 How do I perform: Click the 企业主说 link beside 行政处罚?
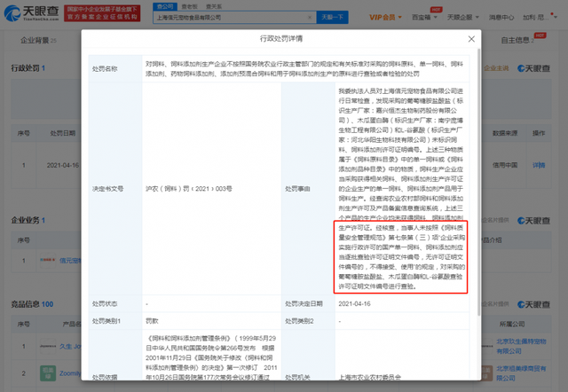tap(496, 68)
